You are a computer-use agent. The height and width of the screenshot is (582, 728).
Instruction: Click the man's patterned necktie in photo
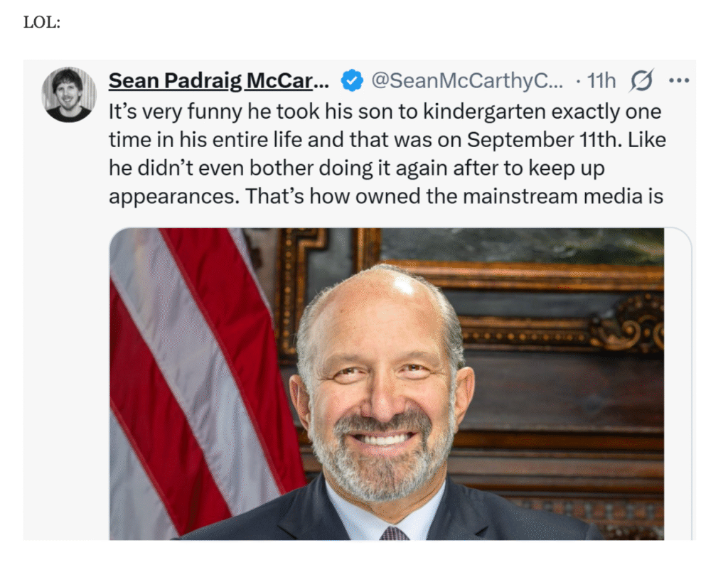(394, 533)
